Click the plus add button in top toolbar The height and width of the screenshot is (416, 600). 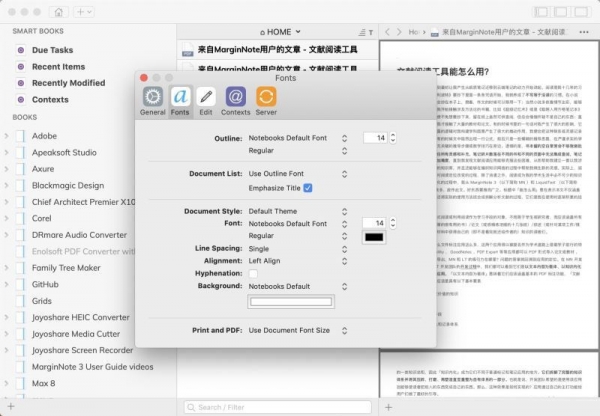tap(84, 12)
